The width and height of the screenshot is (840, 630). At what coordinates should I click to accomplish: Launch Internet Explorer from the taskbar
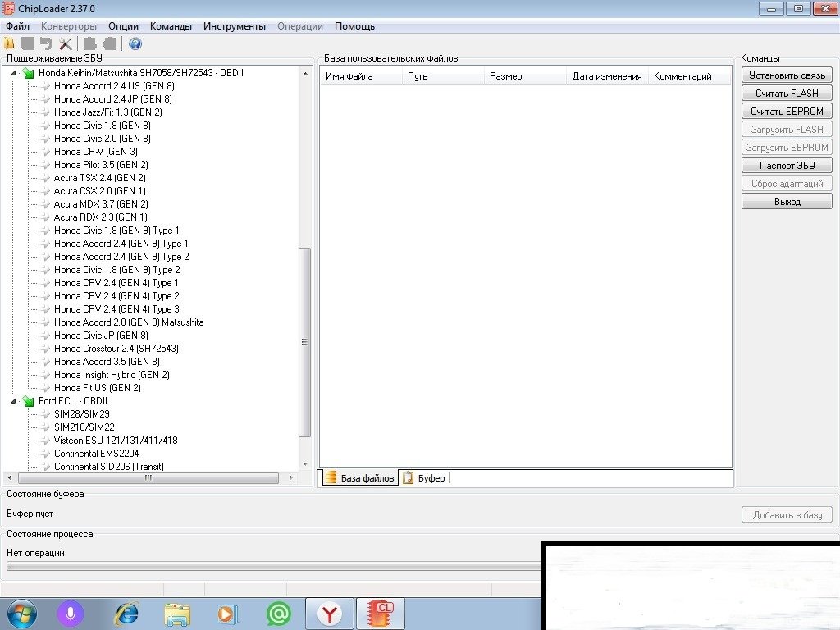[x=126, y=613]
